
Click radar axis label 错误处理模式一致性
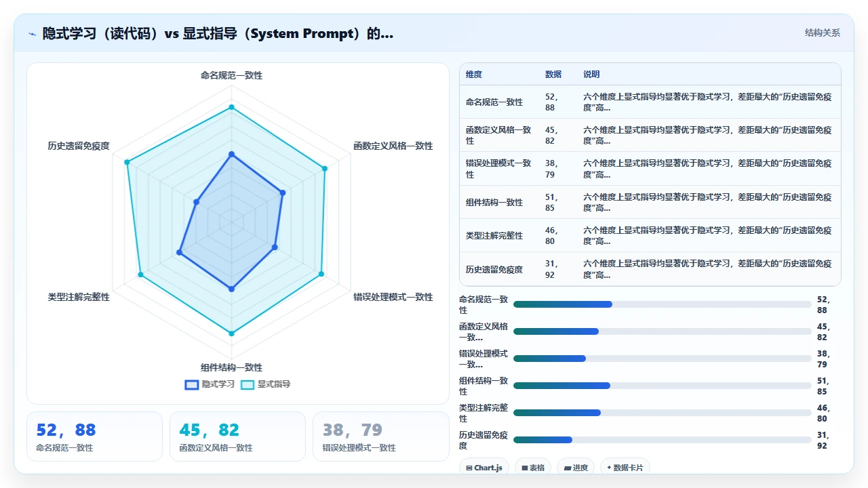[393, 297]
